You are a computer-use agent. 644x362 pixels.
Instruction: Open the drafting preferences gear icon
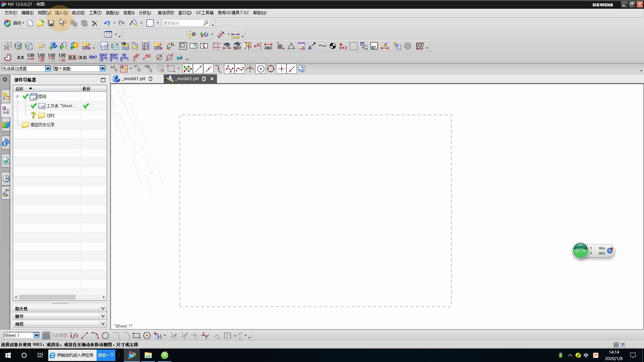pyautogui.click(x=408, y=46)
